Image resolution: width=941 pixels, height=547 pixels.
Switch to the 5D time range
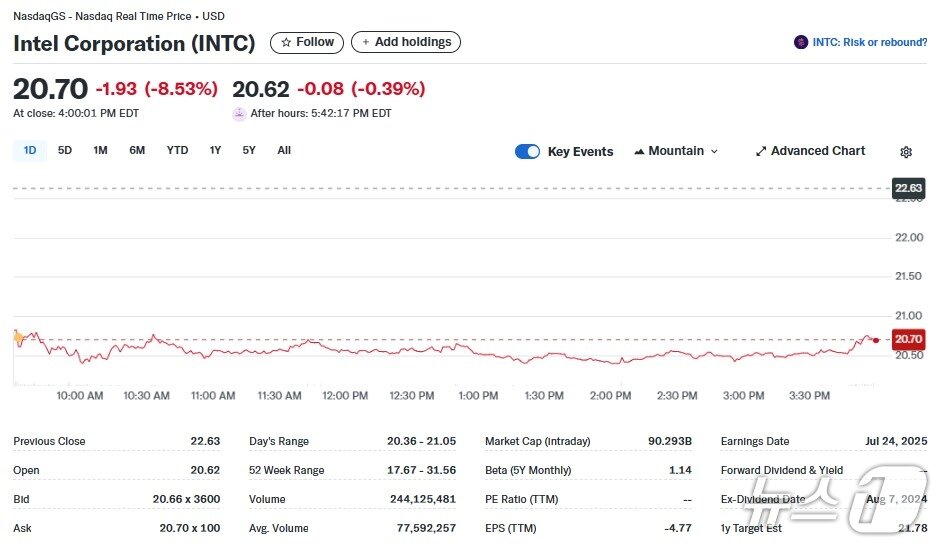click(65, 150)
